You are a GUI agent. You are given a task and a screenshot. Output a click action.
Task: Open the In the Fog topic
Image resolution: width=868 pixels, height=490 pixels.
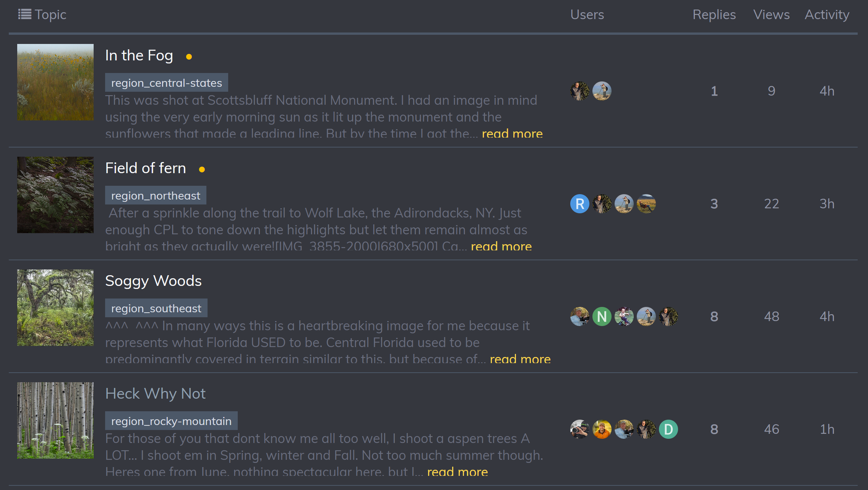[x=139, y=56]
